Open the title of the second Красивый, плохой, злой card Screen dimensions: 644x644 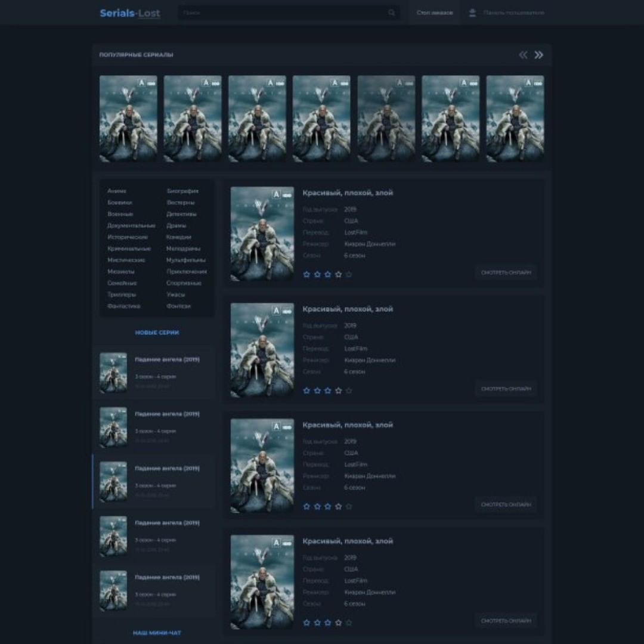point(348,309)
